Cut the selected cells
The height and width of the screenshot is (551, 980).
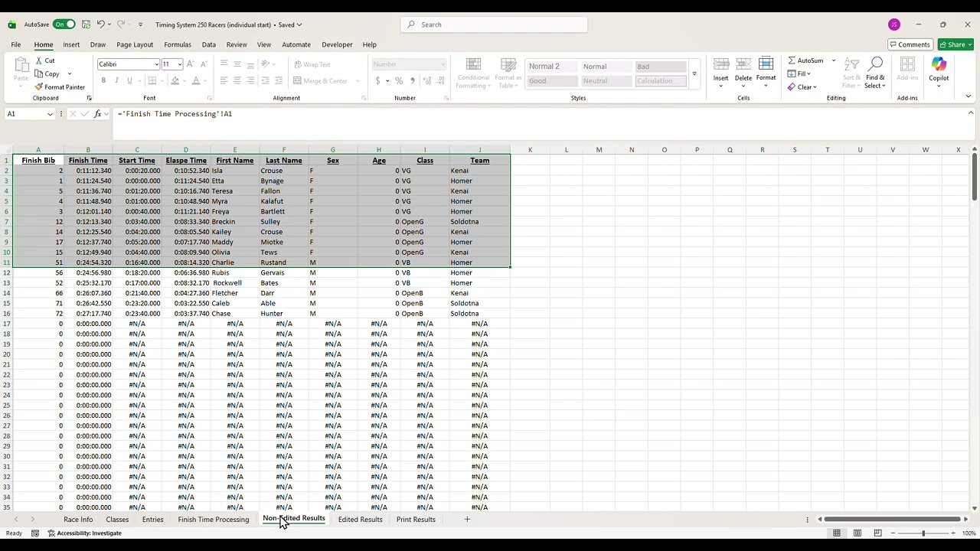45,60
